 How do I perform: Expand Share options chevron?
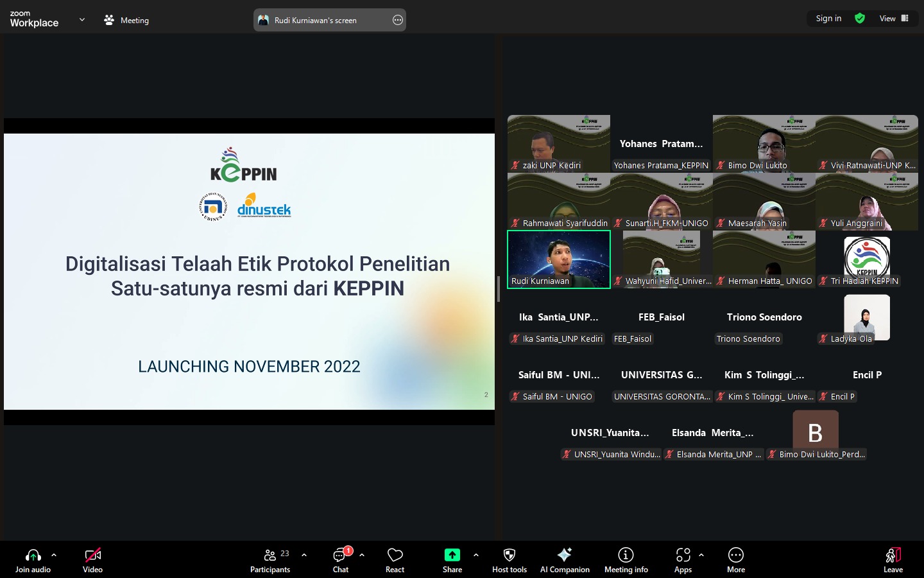coord(476,555)
